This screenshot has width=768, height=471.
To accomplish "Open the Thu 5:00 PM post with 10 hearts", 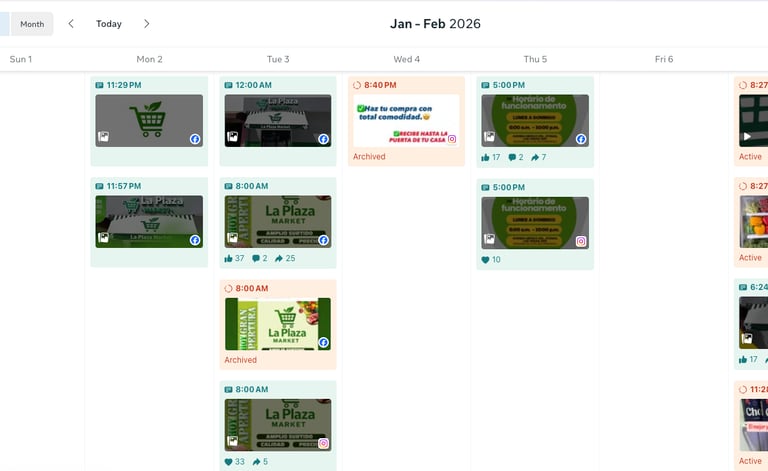I will 535,224.
